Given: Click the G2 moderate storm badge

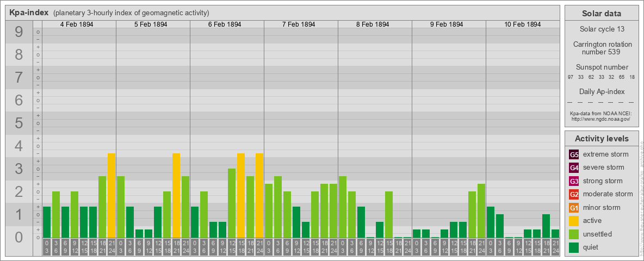Looking at the screenshot, I should tap(574, 194).
